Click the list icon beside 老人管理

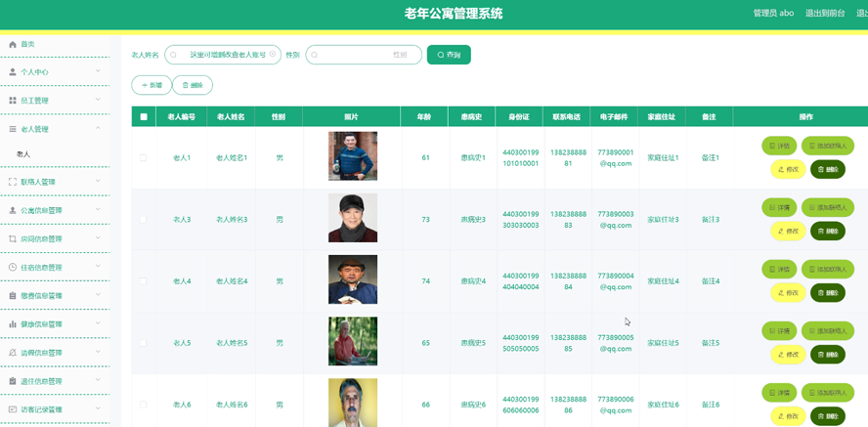pos(13,129)
